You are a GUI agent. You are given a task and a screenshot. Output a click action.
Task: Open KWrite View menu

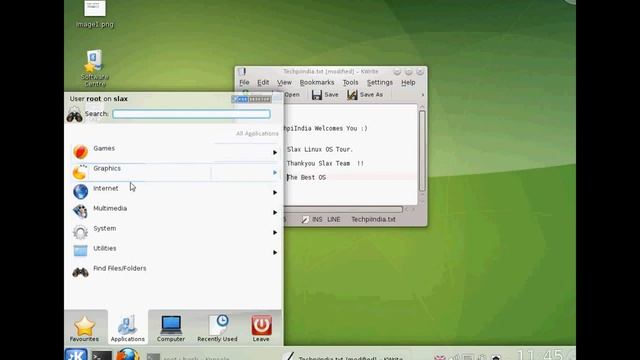click(x=284, y=82)
